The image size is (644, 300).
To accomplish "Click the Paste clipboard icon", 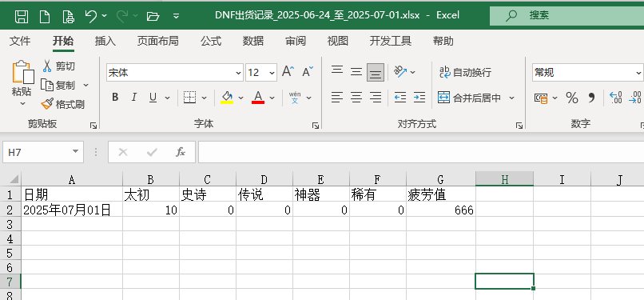I will tap(23, 72).
